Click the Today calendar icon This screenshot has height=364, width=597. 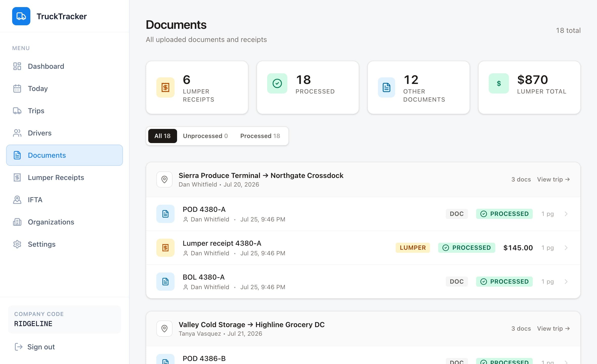pos(17,88)
